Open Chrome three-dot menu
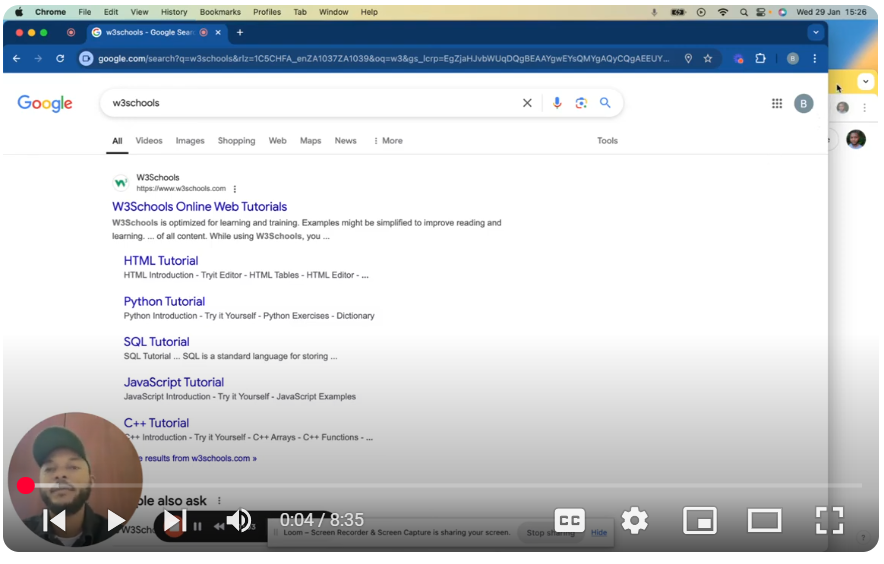884x564 pixels. [815, 59]
